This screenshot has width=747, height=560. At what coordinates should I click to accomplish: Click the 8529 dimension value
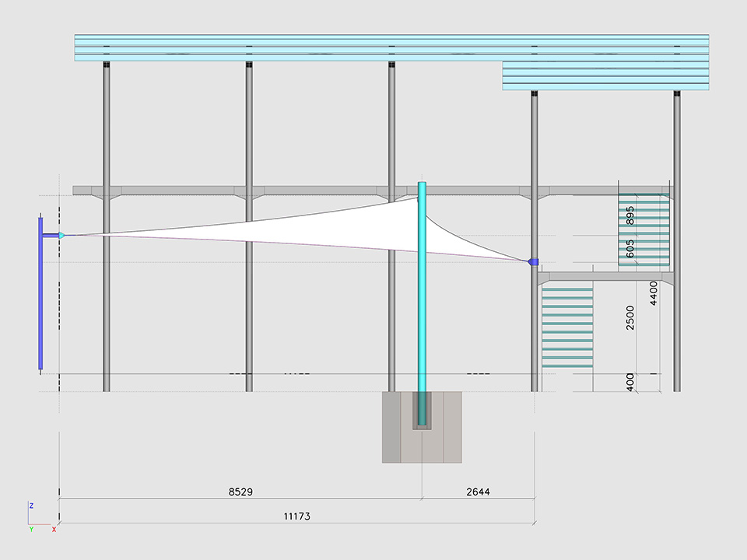pos(240,492)
